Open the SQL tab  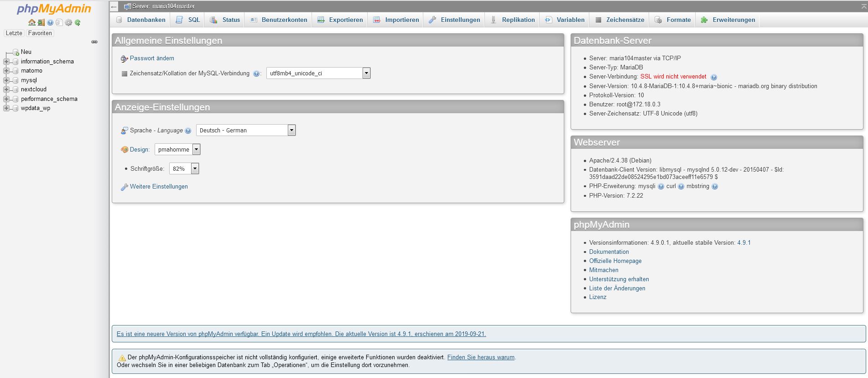188,20
